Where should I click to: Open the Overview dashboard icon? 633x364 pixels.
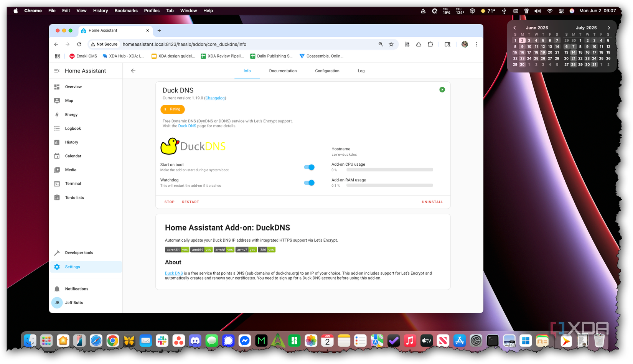tap(57, 87)
